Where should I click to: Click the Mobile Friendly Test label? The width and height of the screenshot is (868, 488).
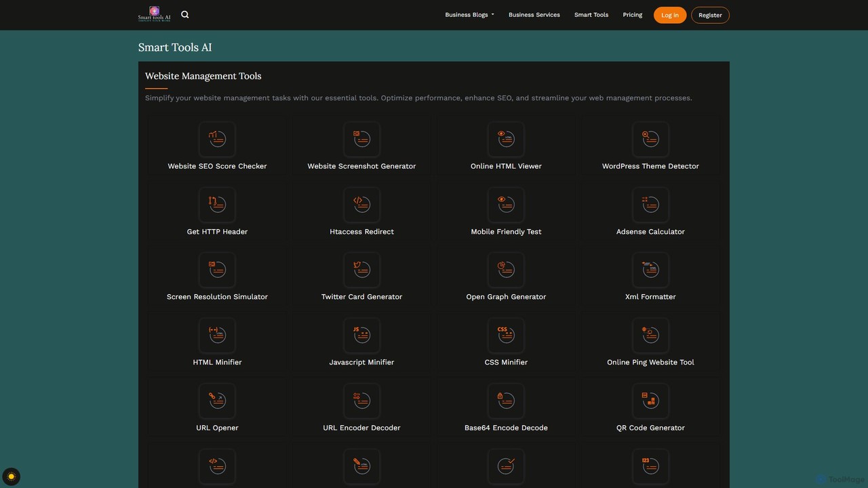(506, 232)
